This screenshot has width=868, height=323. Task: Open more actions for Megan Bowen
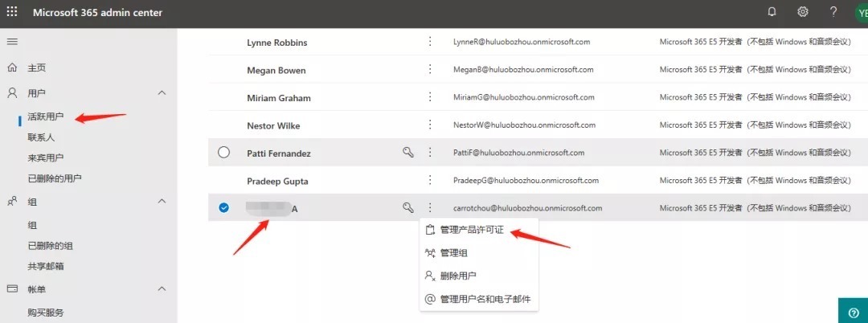pyautogui.click(x=430, y=69)
